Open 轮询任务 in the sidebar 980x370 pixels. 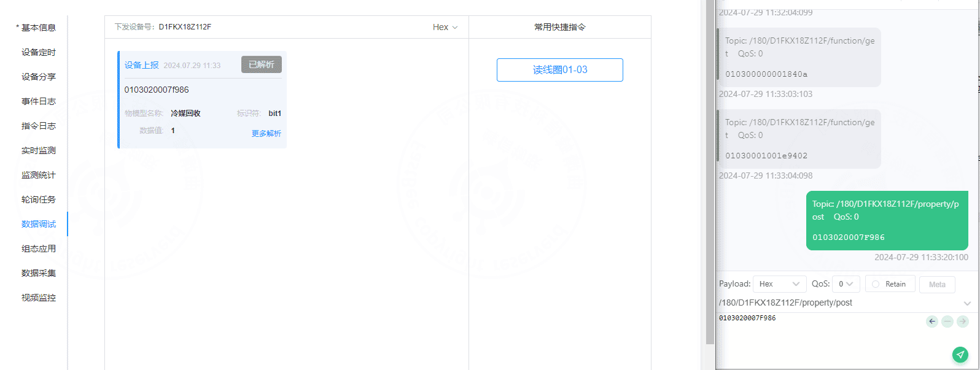pos(39,199)
